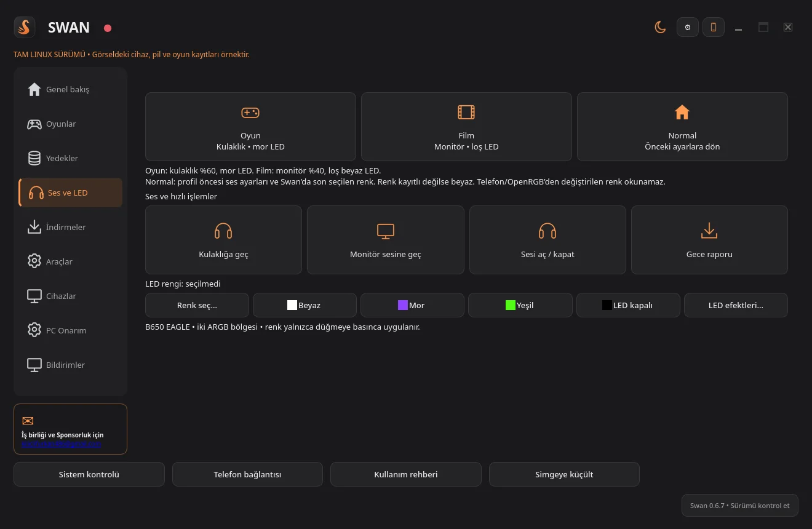Restore Normal profile home card
The height and width of the screenshot is (529, 812).
tap(682, 127)
